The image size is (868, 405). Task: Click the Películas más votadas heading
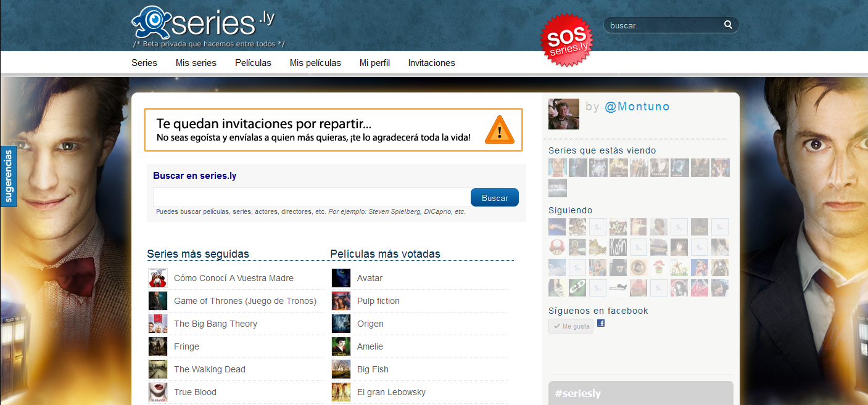[386, 254]
